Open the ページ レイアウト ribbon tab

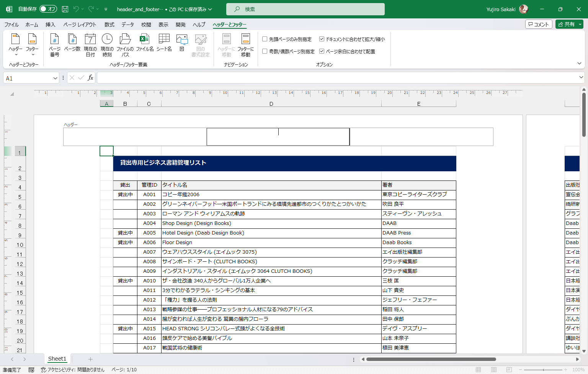pos(80,25)
